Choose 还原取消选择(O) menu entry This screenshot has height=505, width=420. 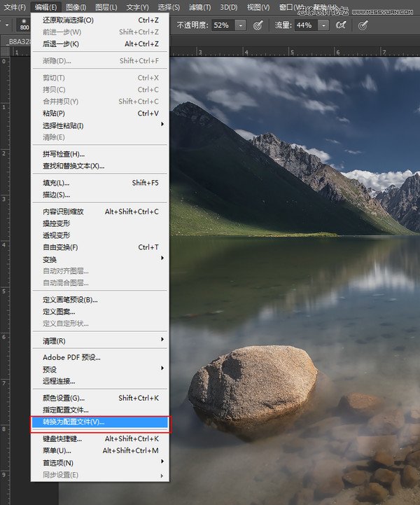100,20
